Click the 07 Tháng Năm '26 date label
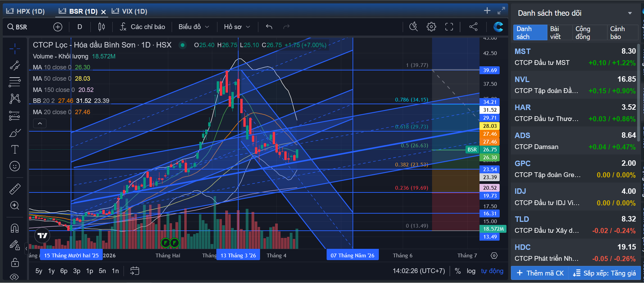The image size is (644, 283). [x=353, y=255]
